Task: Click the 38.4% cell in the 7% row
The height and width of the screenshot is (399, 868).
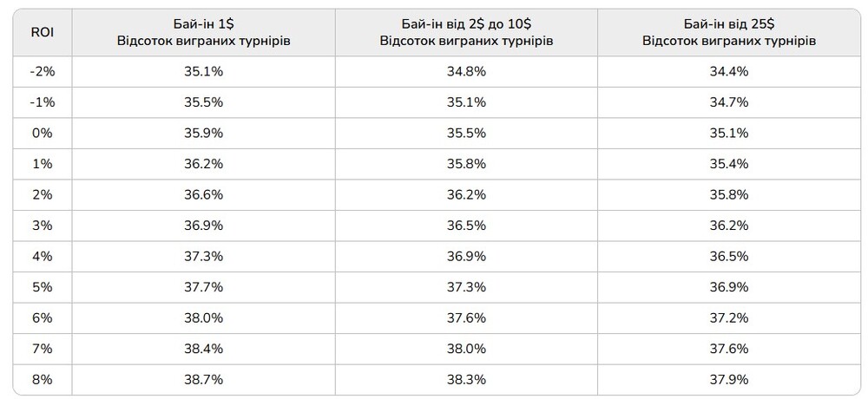Action: click(204, 349)
